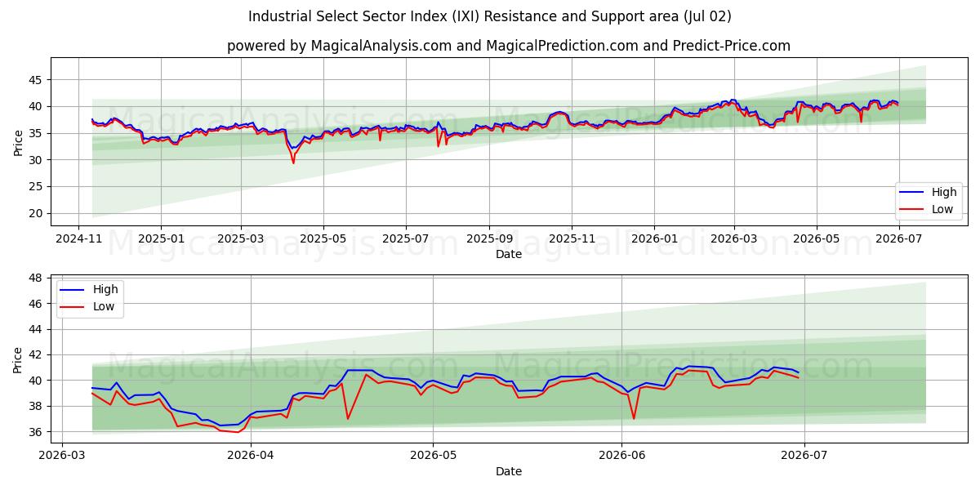Image resolution: width=980 pixels, height=490 pixels.
Task: Click the '45' y-axis tick on upper chart
Action: (x=35, y=80)
